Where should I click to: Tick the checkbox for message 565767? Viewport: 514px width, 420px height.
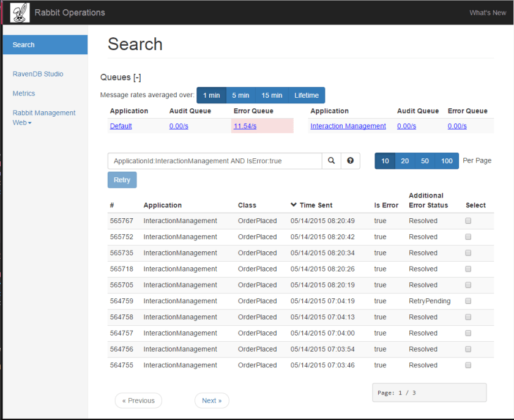pyautogui.click(x=468, y=221)
